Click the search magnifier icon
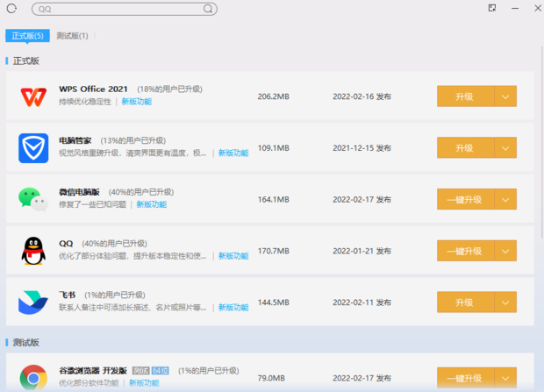 pos(208,9)
